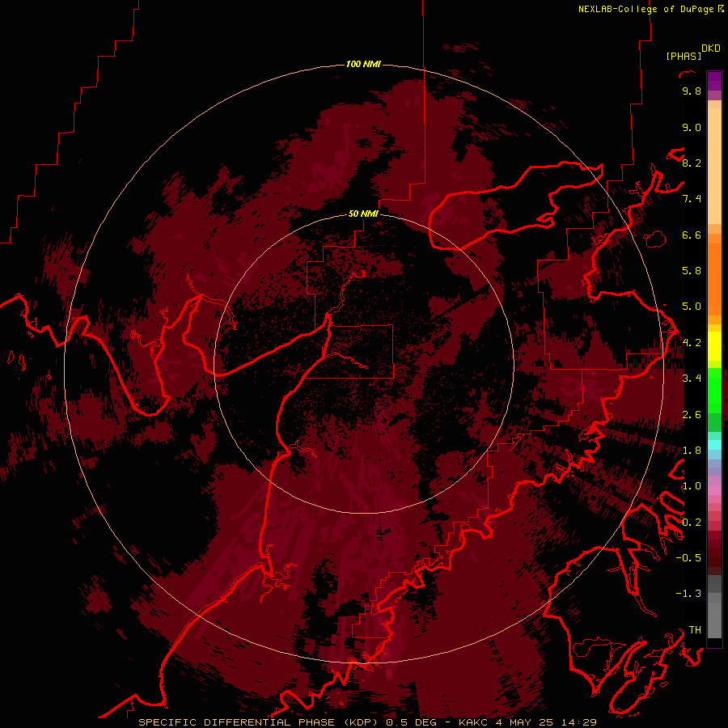
Task: Click the 2.6 value on the color scale
Action: tap(692, 415)
